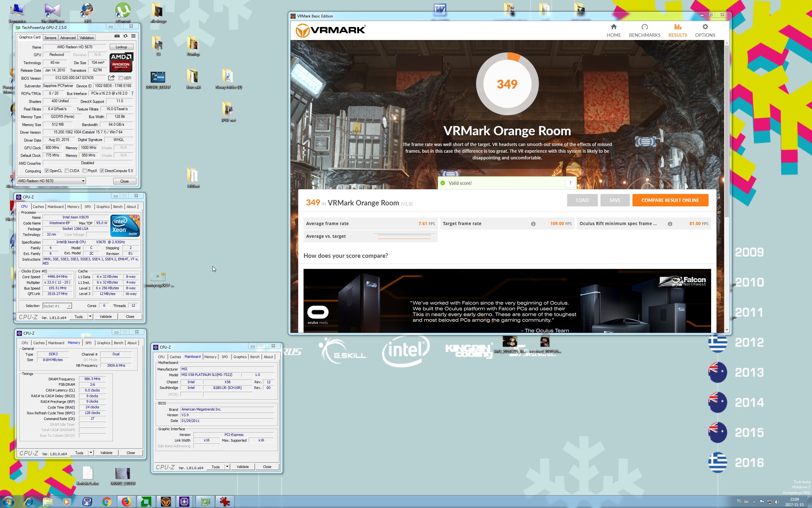812x508 pixels.
Task: Click the Bus Interface question mark in GPU-Z
Action: (132, 93)
